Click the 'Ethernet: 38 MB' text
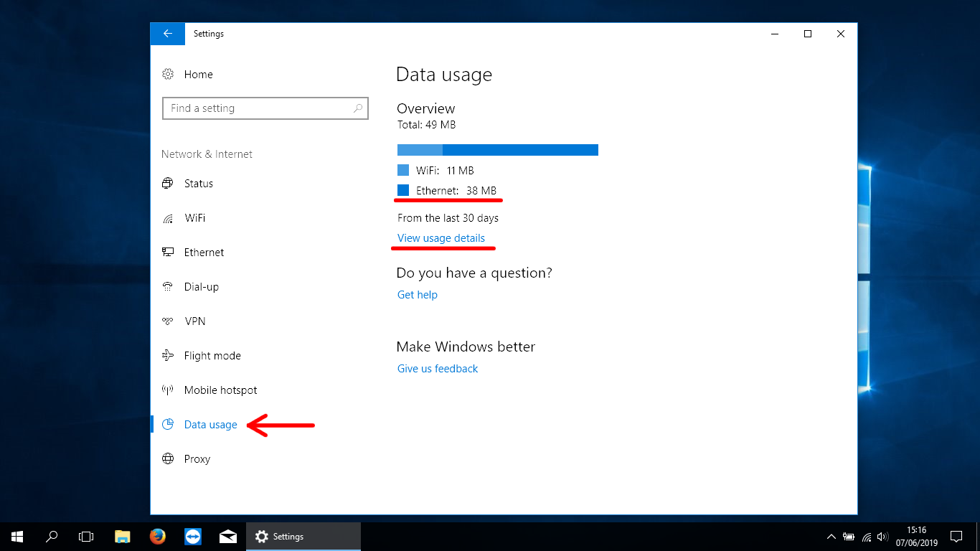 pos(456,191)
